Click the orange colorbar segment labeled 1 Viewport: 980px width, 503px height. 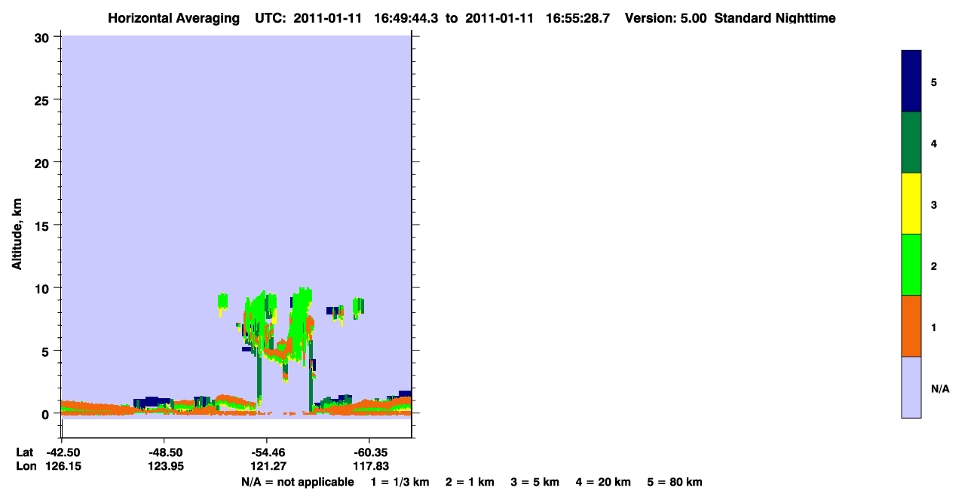911,326
